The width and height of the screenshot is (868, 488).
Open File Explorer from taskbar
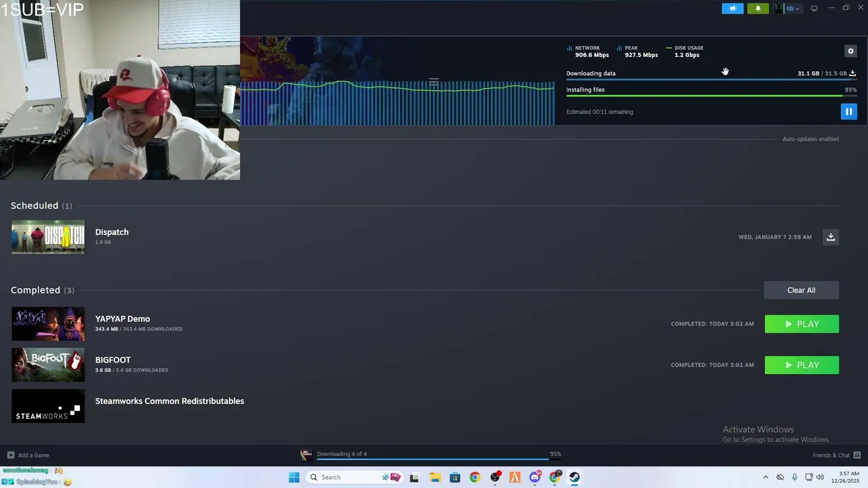[435, 477]
